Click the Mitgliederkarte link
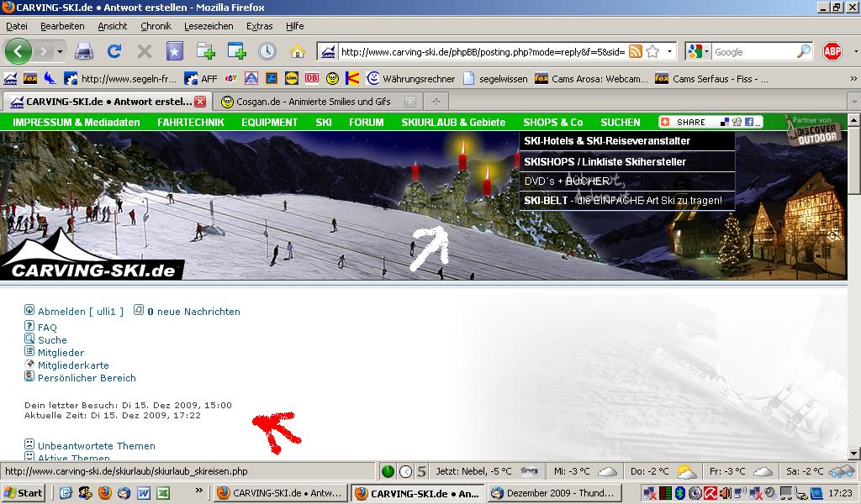 pos(73,365)
